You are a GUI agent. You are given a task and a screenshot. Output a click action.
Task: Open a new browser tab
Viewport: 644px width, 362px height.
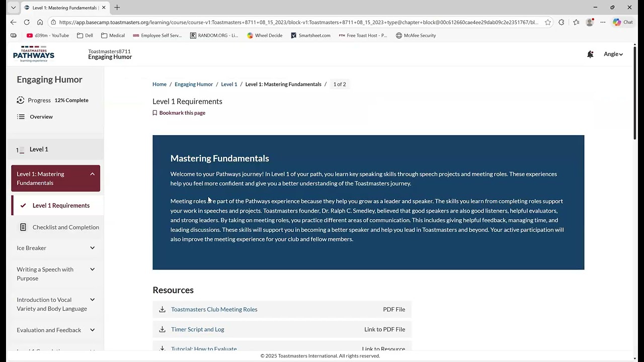(x=117, y=8)
